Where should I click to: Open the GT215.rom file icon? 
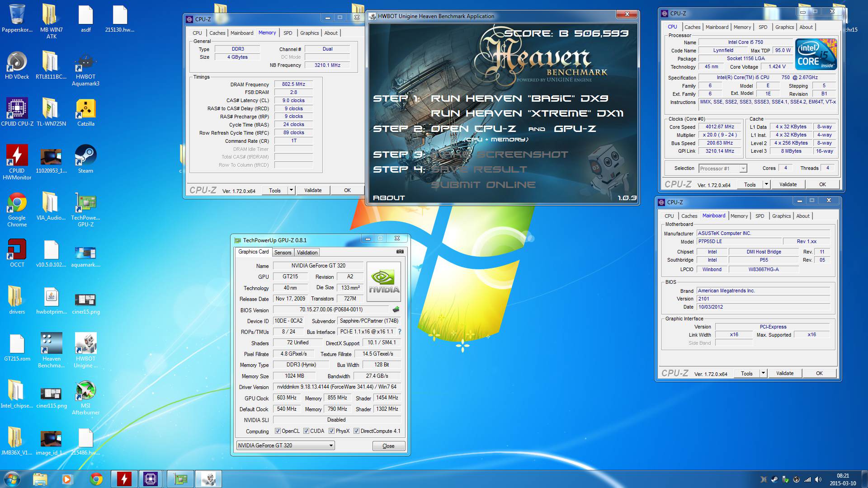click(17, 347)
